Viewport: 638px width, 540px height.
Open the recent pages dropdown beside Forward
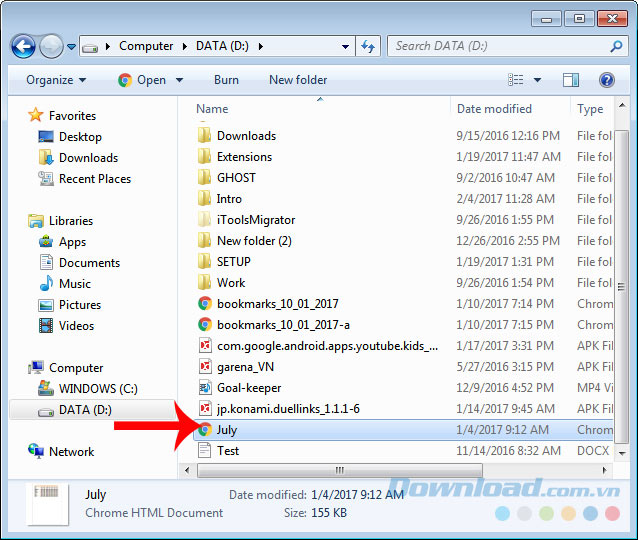[x=72, y=47]
